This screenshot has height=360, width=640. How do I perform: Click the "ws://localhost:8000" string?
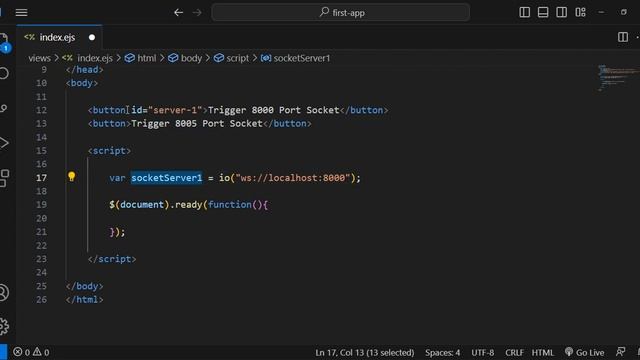293,178
